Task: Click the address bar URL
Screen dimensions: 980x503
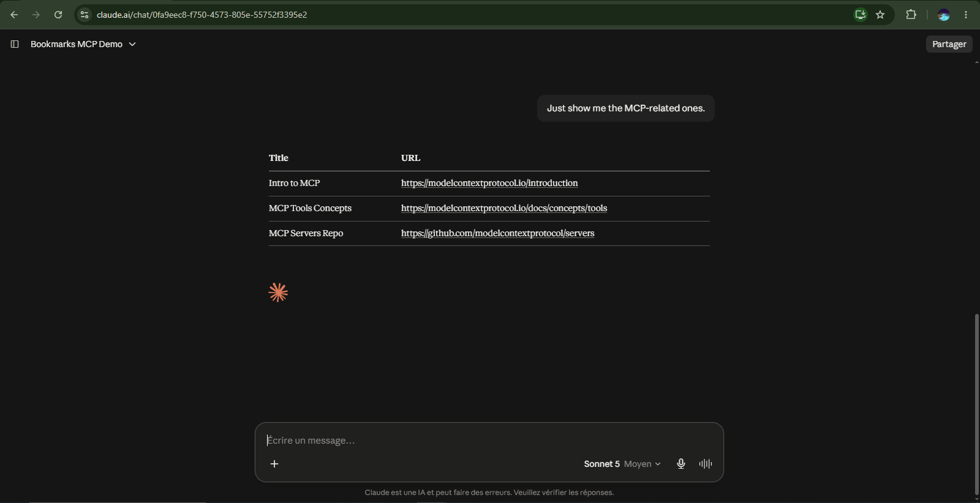Action: tap(202, 15)
